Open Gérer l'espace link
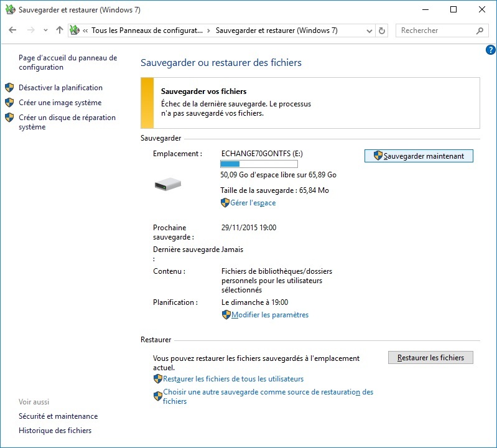 coord(253,203)
